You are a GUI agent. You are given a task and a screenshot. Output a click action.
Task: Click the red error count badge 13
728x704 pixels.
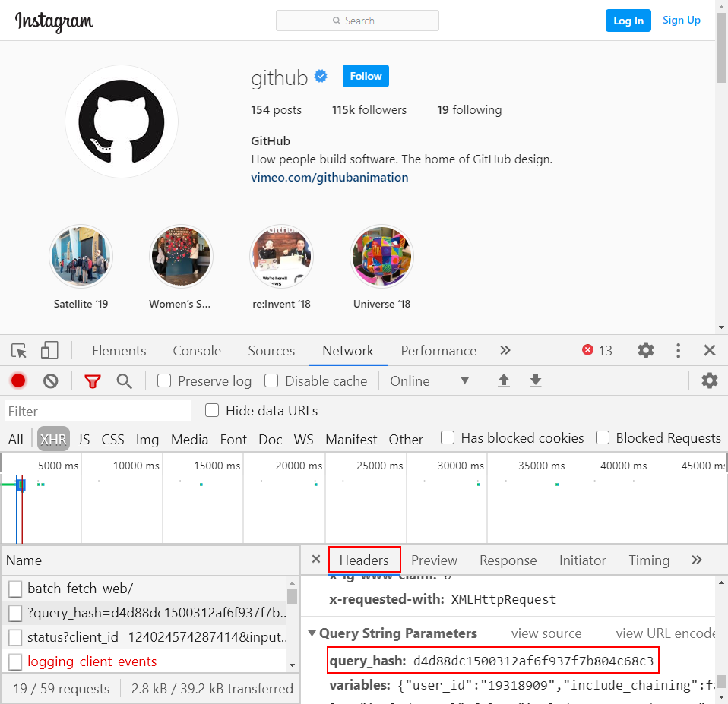pyautogui.click(x=597, y=350)
